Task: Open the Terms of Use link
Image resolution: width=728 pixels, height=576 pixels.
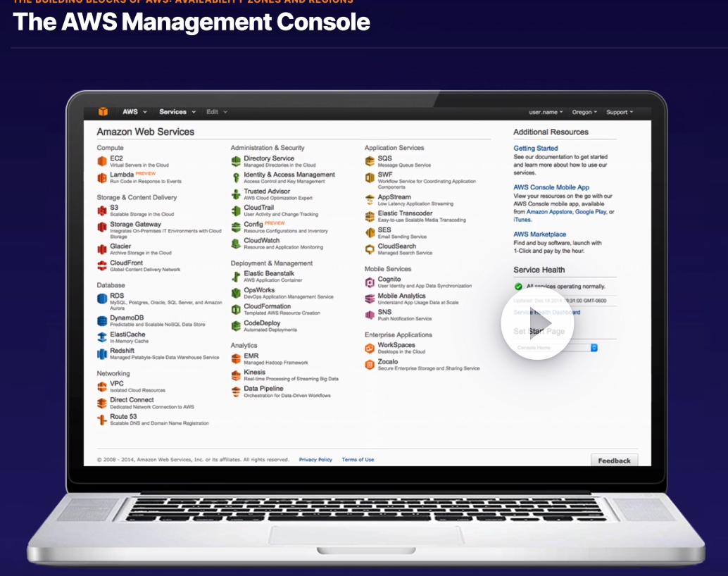Action: [x=358, y=459]
